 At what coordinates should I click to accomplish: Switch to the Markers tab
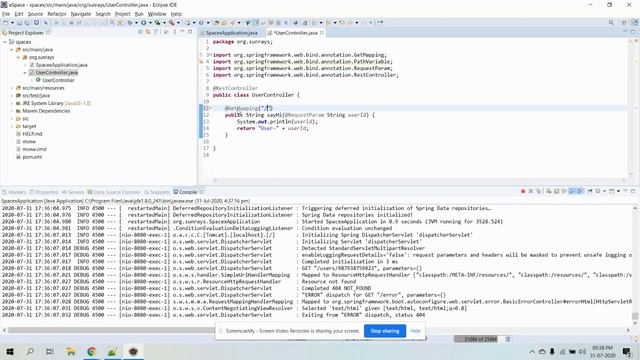click(14, 192)
